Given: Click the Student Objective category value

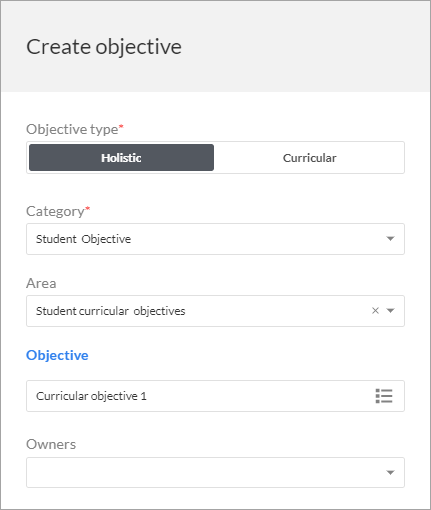Looking at the screenshot, I should (x=83, y=239).
